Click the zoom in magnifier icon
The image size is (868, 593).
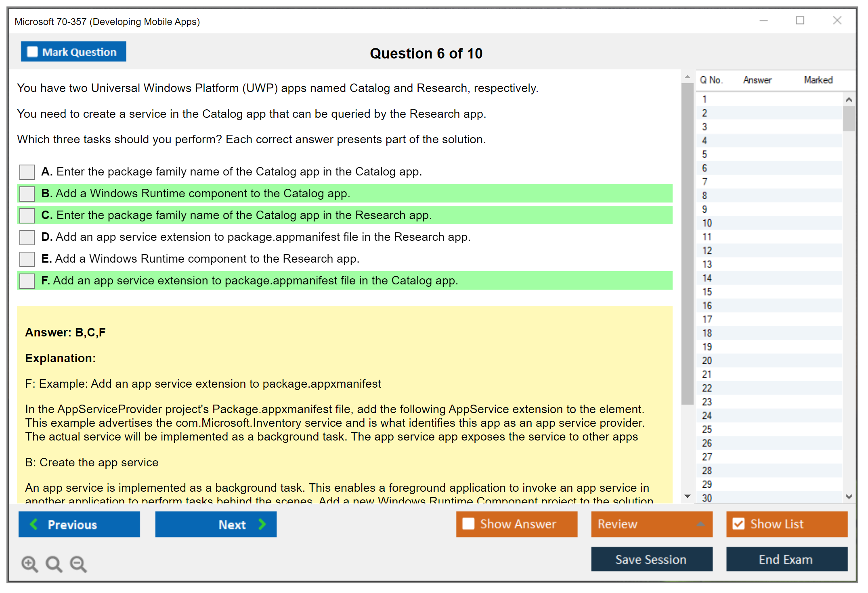(x=29, y=564)
